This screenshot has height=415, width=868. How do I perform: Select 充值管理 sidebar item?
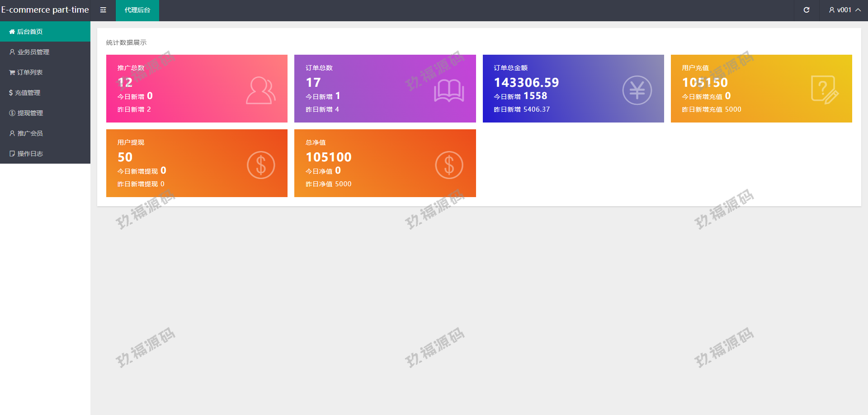point(28,93)
